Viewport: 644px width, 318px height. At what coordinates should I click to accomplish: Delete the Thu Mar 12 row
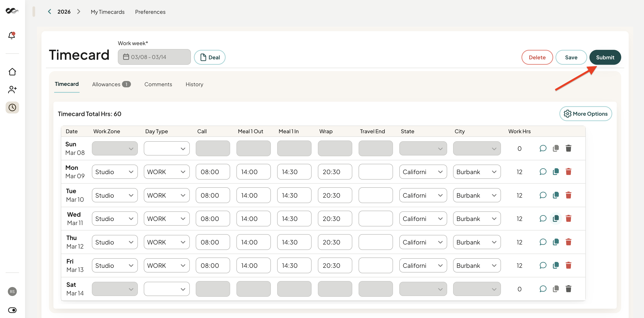(569, 242)
